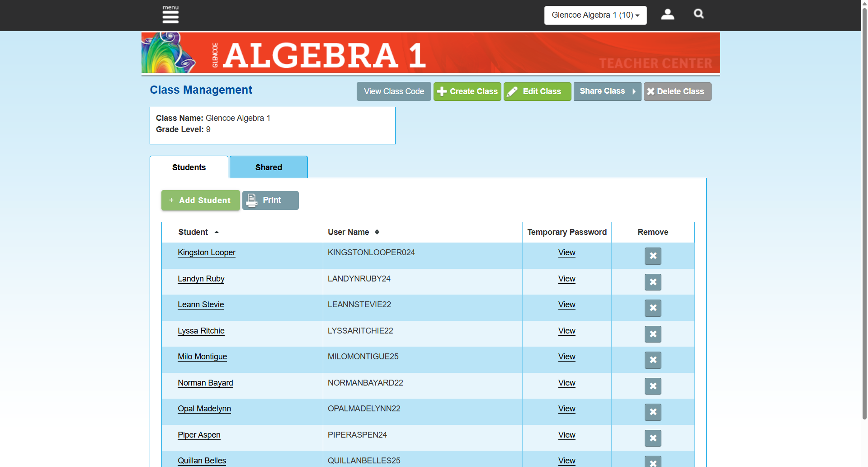Select username MILOMONTIGUE25
The image size is (868, 467).
363,357
